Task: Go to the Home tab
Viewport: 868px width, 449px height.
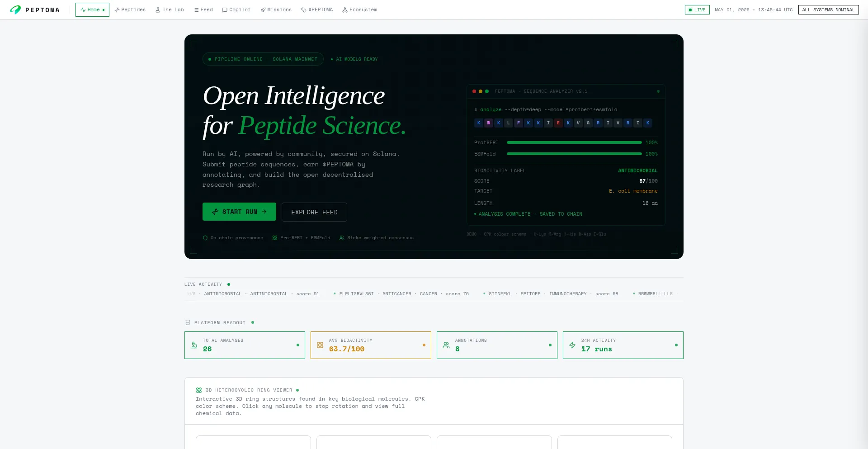Action: coord(92,9)
